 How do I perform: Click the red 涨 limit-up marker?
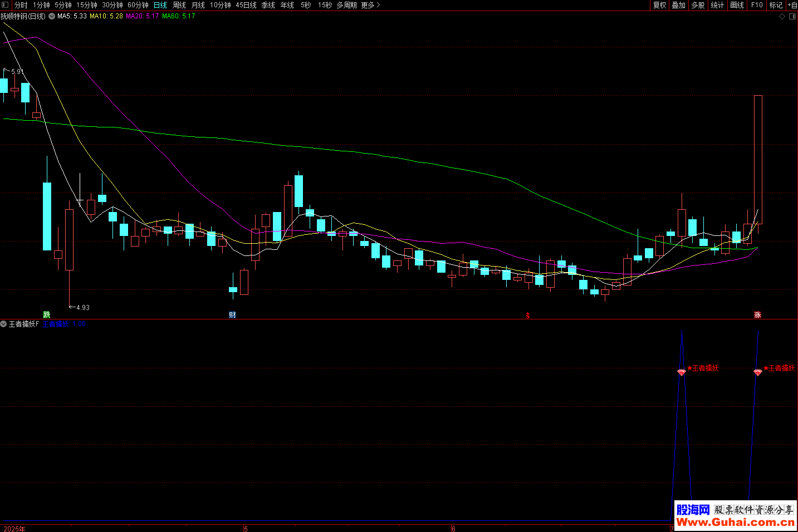[757, 315]
